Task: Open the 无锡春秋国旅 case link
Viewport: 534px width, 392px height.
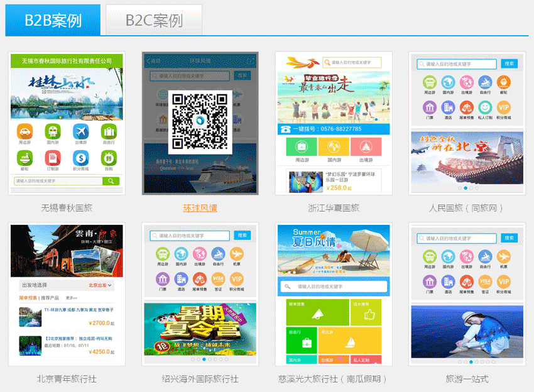Action: tap(67, 208)
